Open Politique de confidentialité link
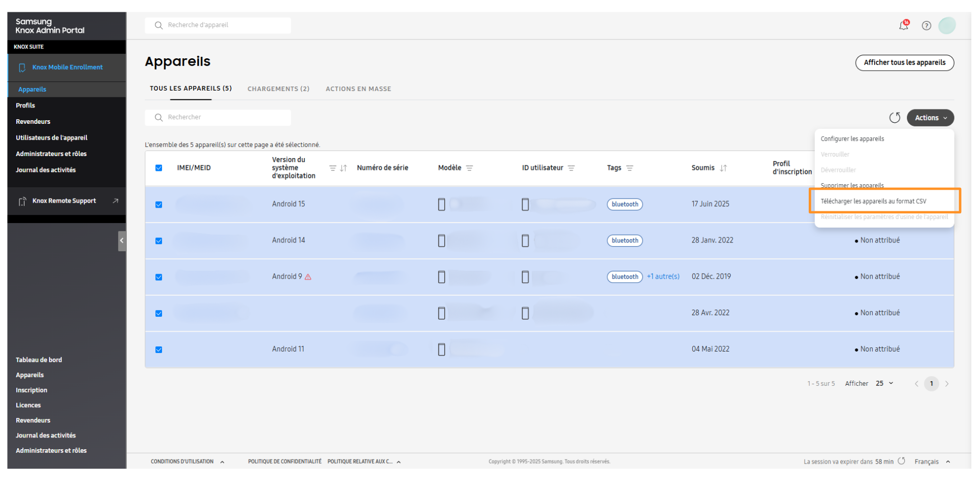The image size is (980, 483). point(285,462)
